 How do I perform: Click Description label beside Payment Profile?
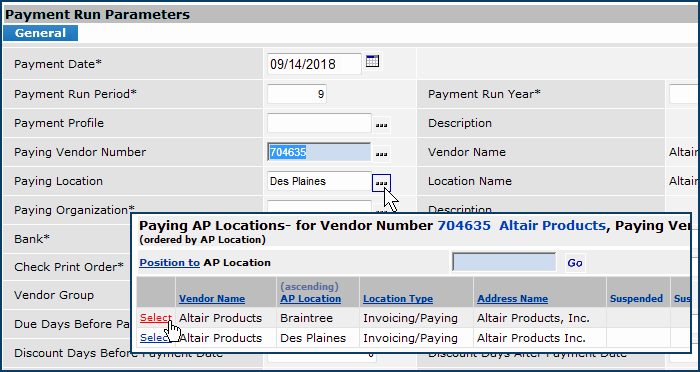pos(460,123)
